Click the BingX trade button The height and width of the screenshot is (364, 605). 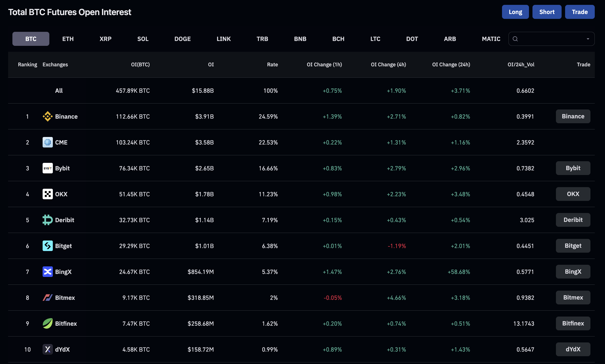click(x=573, y=272)
